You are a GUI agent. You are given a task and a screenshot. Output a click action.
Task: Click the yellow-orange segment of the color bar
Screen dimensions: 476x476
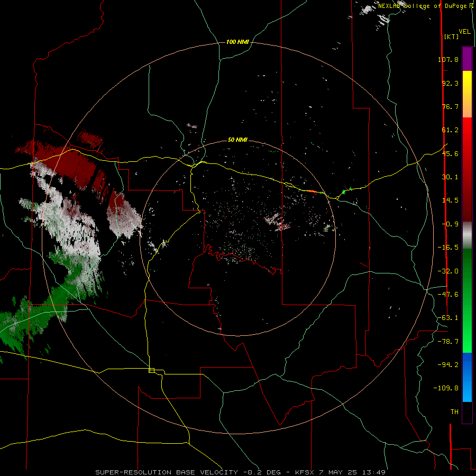tap(467, 94)
